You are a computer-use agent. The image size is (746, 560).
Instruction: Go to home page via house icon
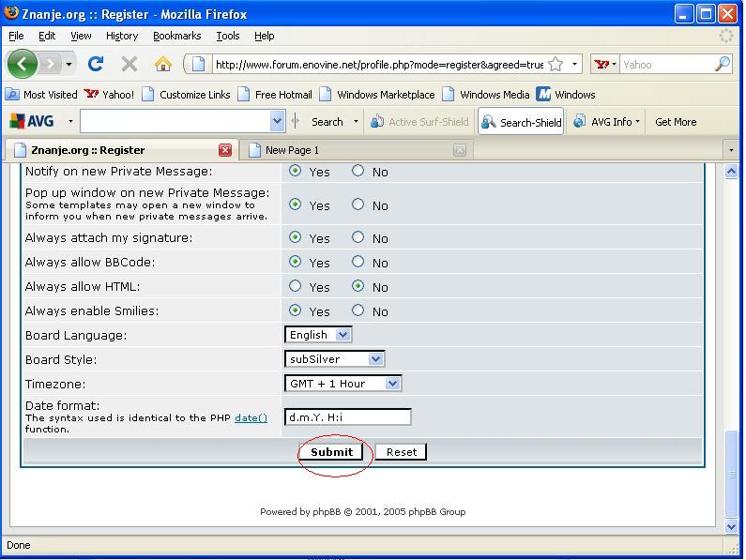(163, 64)
